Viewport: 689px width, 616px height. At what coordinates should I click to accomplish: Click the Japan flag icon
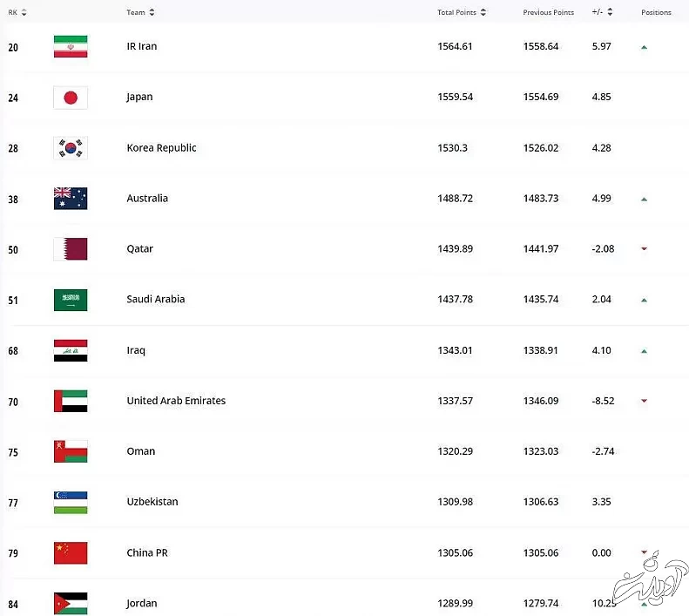coord(71,98)
